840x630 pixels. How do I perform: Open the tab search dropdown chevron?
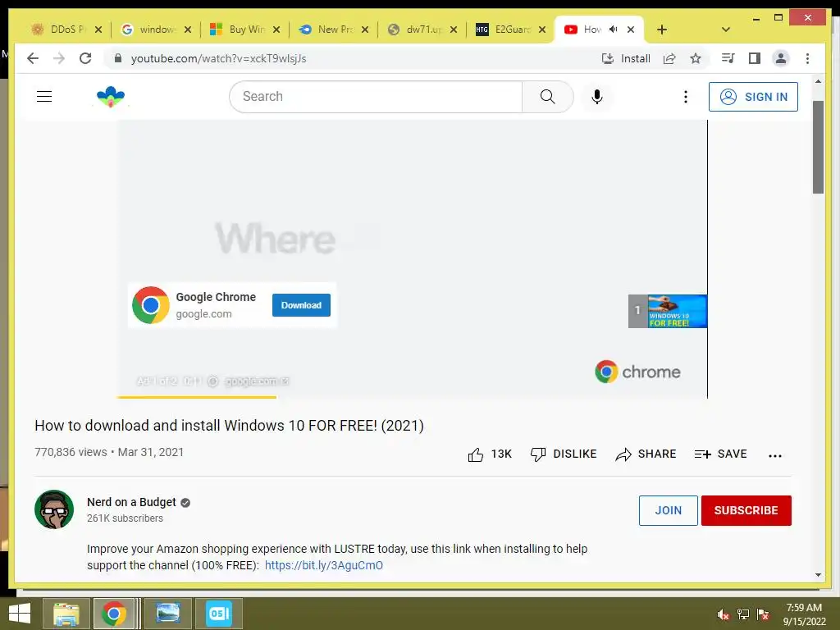click(726, 30)
